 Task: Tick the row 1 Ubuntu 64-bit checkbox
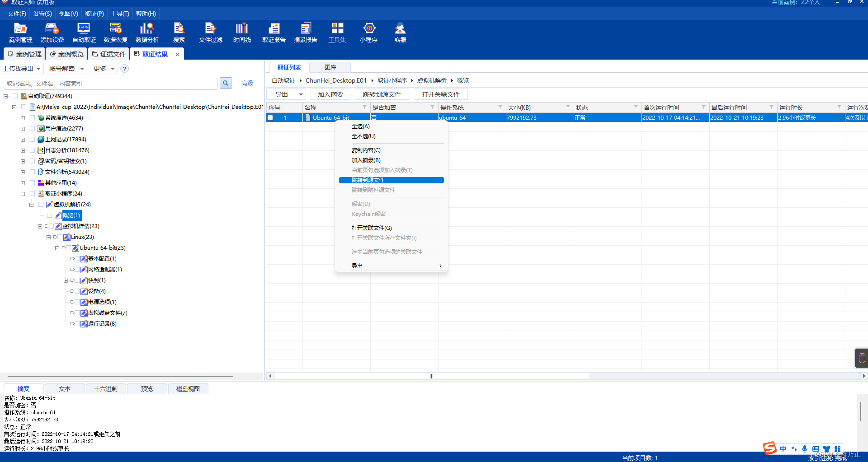click(x=270, y=118)
